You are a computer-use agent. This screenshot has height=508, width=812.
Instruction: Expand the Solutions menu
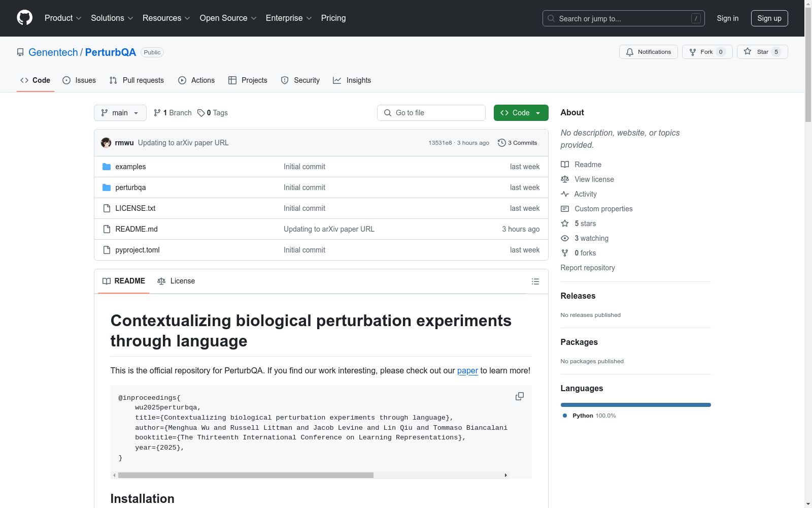[112, 18]
